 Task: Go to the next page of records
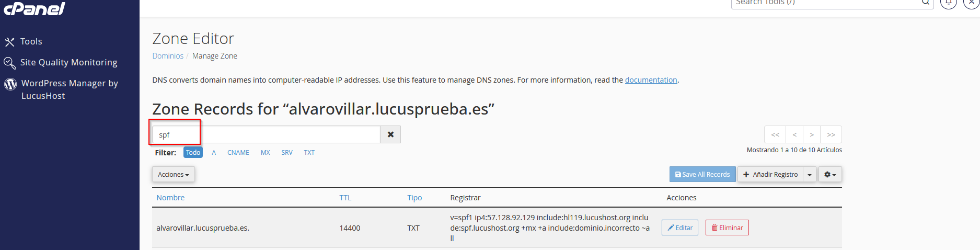pyautogui.click(x=812, y=134)
